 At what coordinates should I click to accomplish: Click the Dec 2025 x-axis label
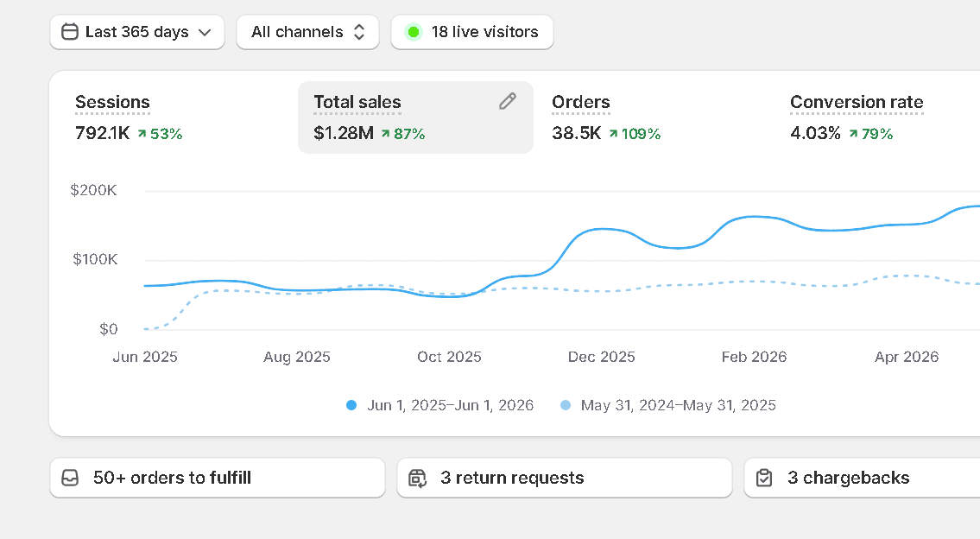click(601, 357)
